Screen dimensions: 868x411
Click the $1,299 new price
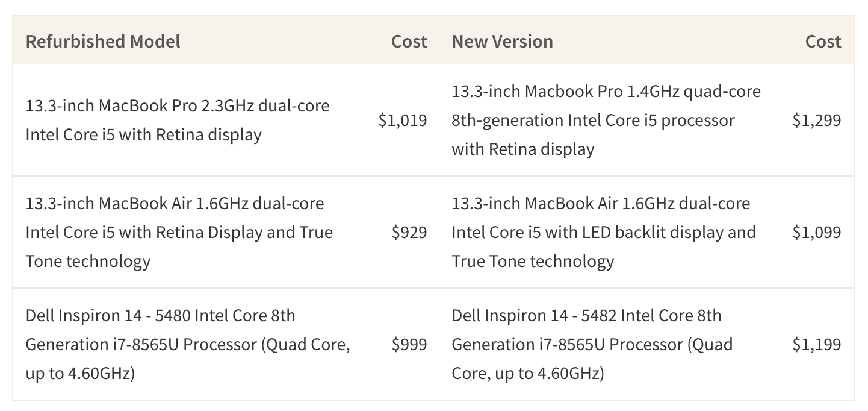tap(817, 120)
